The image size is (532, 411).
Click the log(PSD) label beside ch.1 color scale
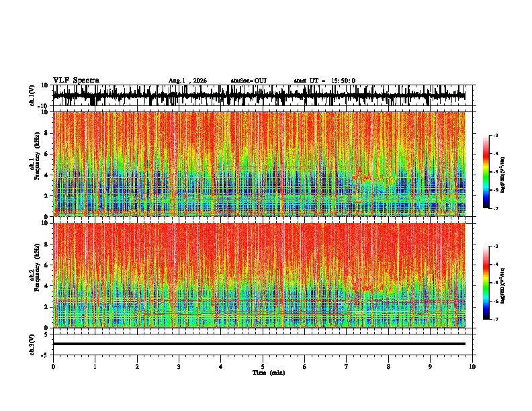[x=503, y=175]
